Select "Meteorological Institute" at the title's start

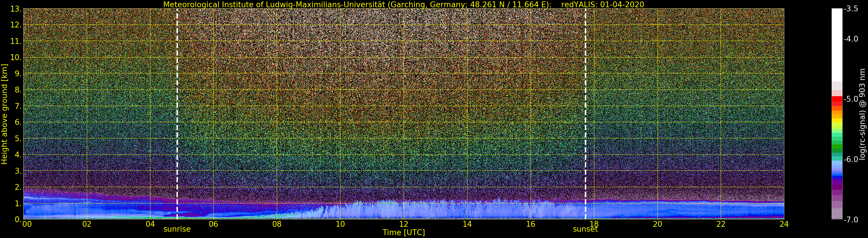(x=204, y=4)
